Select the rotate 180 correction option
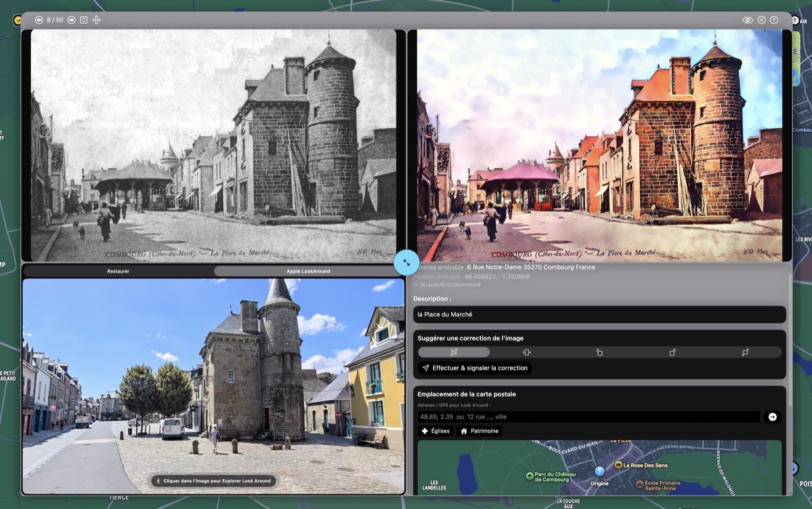This screenshot has height=509, width=812. pos(745,352)
